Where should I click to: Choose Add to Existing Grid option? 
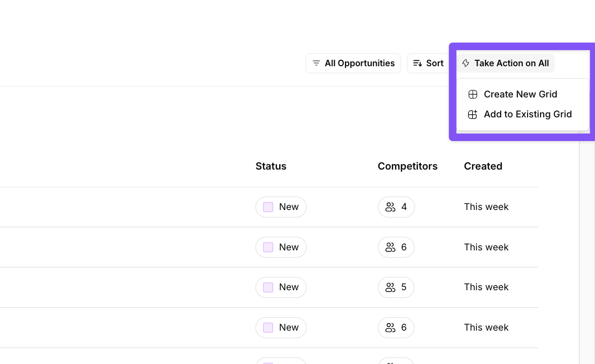(x=527, y=114)
